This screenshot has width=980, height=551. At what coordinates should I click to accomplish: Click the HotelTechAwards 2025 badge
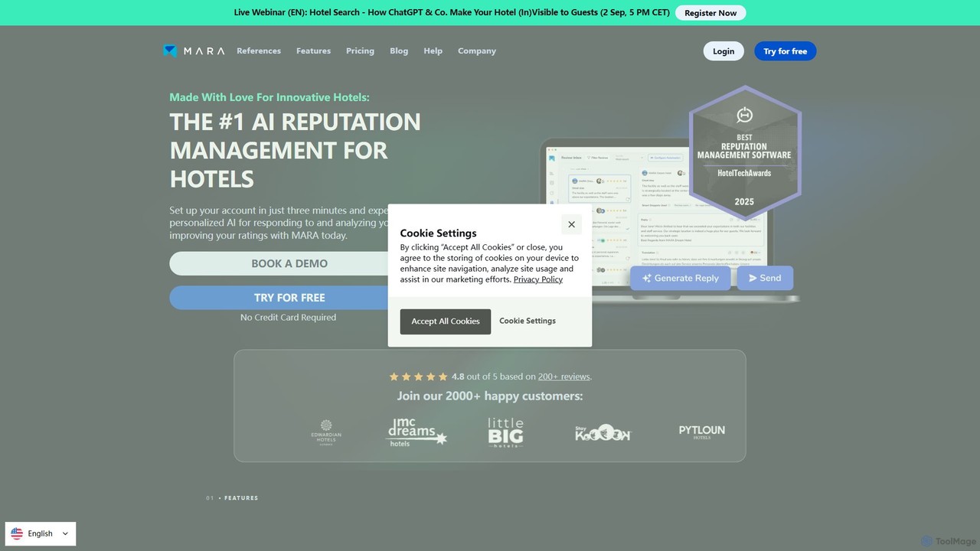click(744, 153)
